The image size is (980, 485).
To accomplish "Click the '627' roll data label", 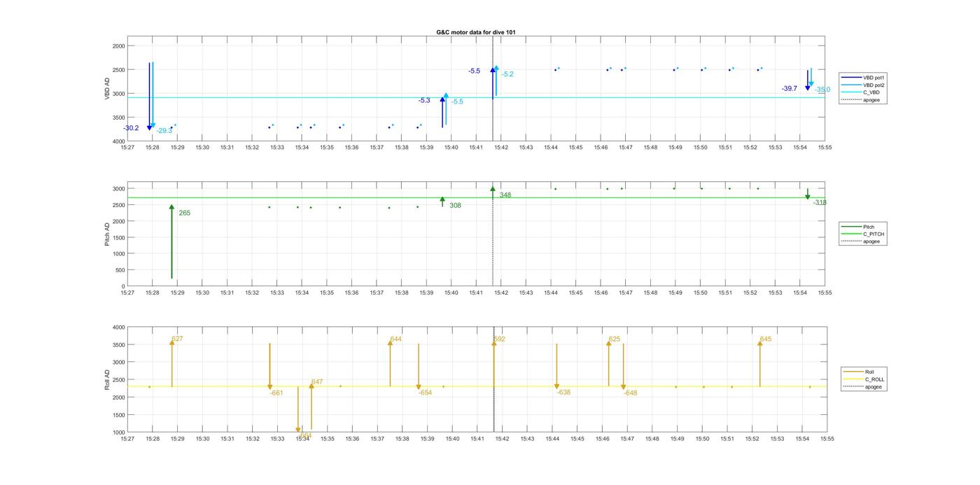I will coord(177,339).
